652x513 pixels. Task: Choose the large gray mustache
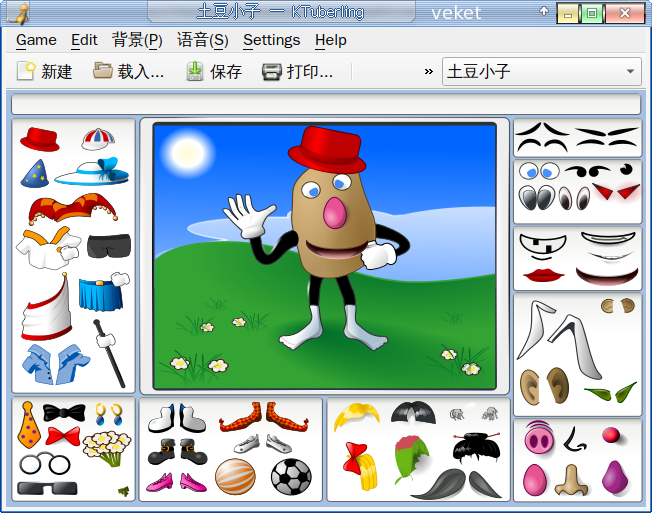[457, 483]
